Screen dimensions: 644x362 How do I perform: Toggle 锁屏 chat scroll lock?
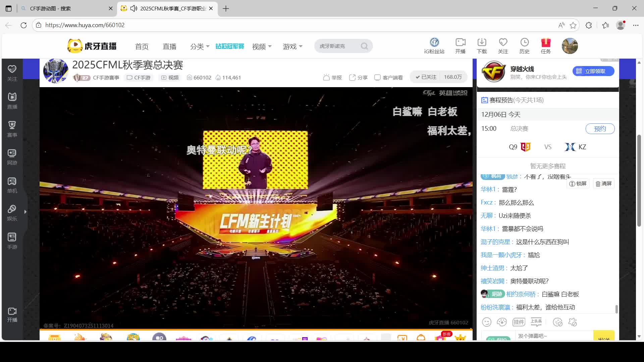tap(578, 184)
